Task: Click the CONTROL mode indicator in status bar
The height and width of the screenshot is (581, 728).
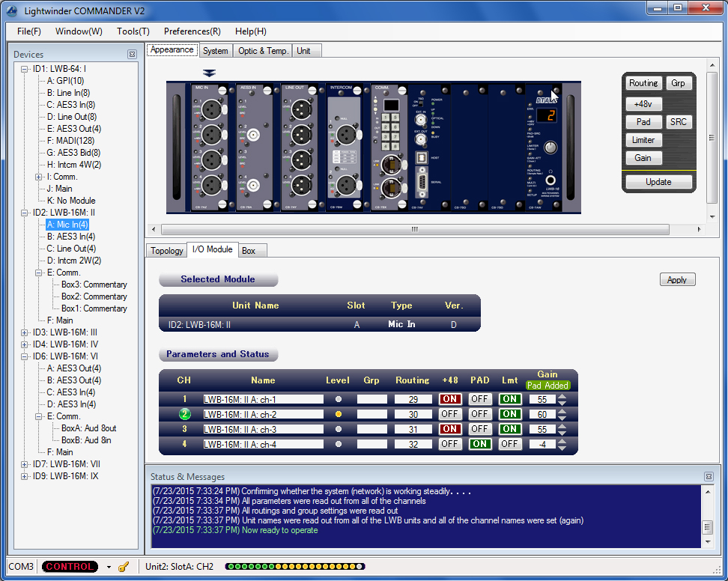Action: pos(70,567)
